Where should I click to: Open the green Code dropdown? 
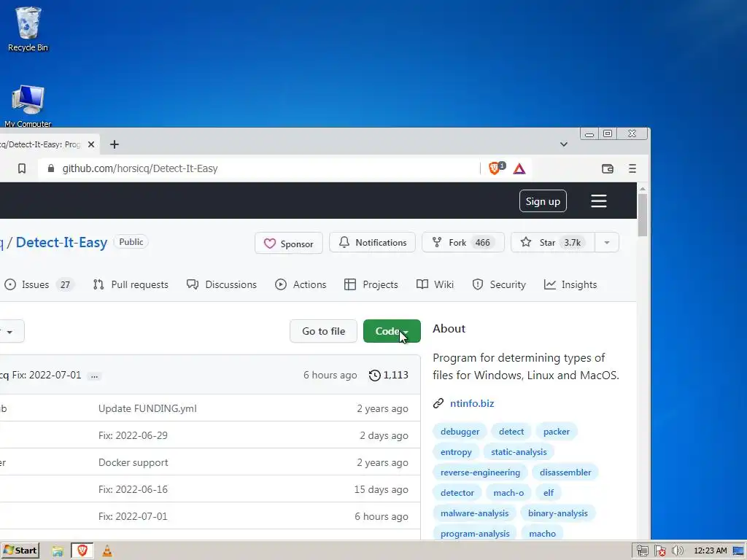click(392, 331)
